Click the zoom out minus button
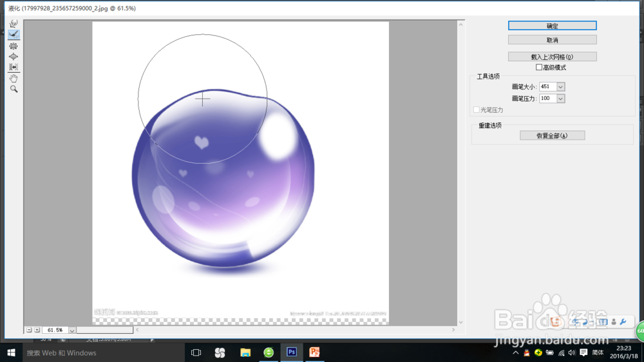Viewport: 644px width, 362px height. click(x=29, y=330)
